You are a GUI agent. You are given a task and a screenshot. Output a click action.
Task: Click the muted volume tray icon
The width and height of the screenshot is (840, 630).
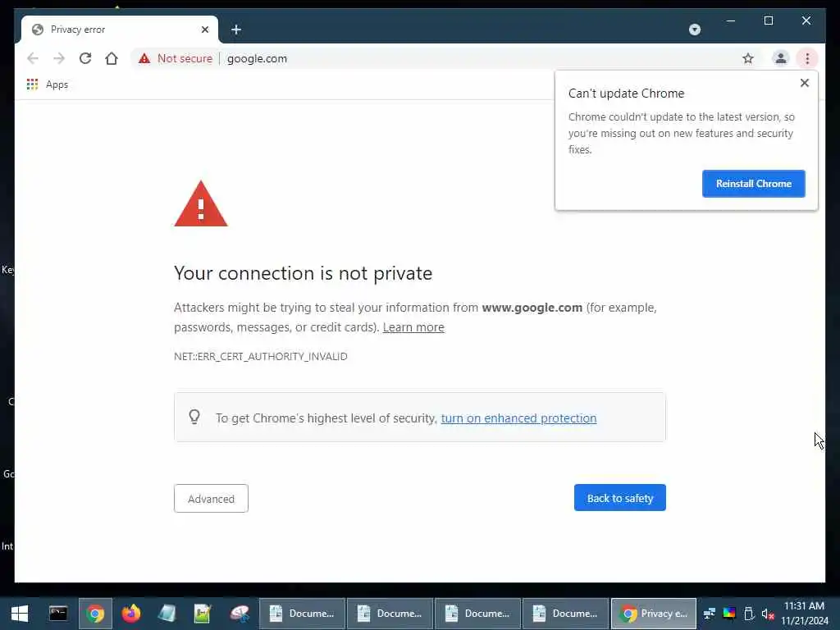pos(768,614)
